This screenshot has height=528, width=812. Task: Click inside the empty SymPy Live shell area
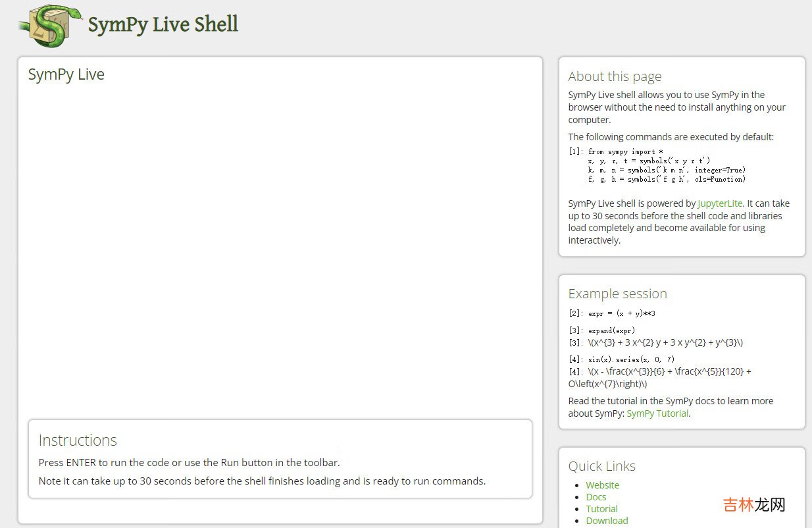pos(280,250)
